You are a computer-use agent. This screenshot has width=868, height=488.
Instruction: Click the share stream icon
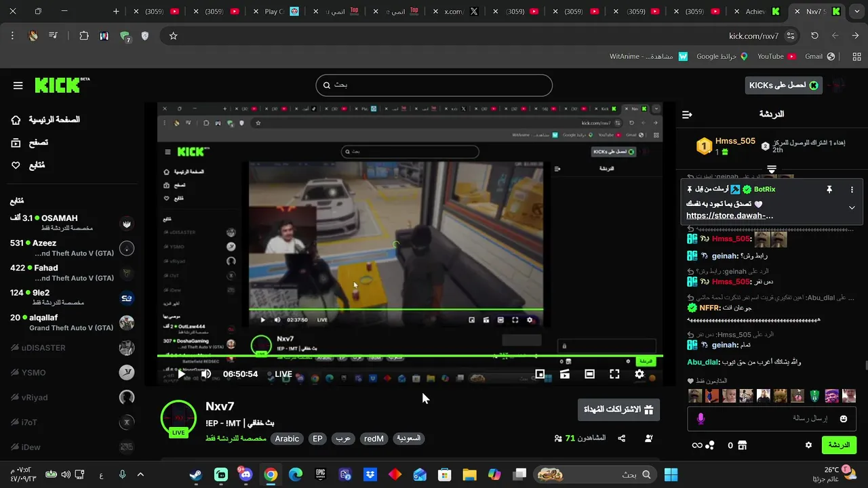point(622,439)
